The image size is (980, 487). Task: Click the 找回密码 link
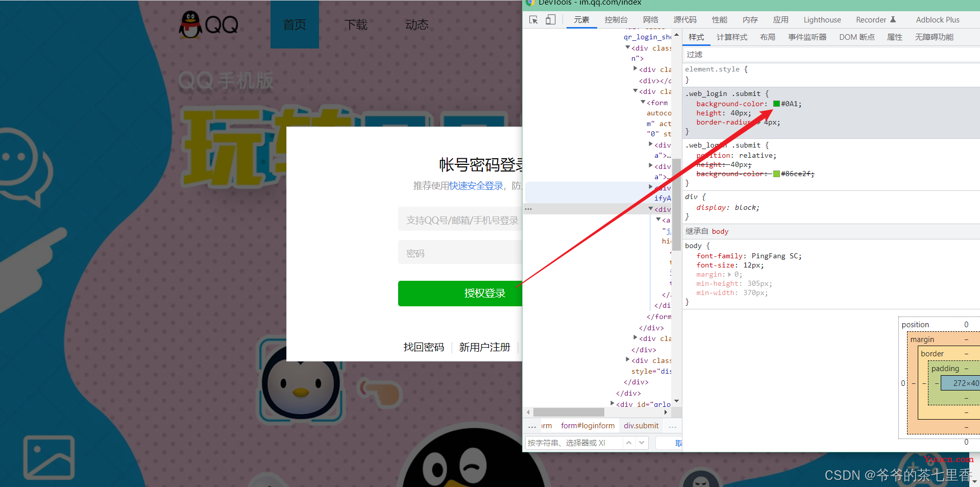tap(424, 347)
